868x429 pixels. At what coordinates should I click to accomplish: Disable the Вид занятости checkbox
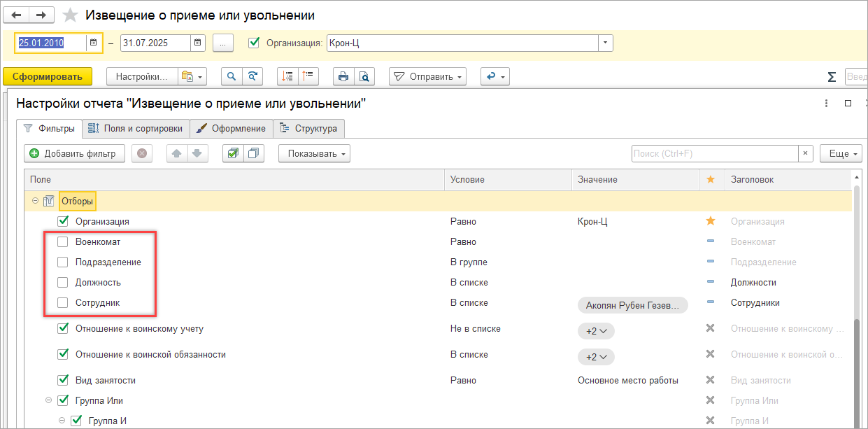pos(63,380)
